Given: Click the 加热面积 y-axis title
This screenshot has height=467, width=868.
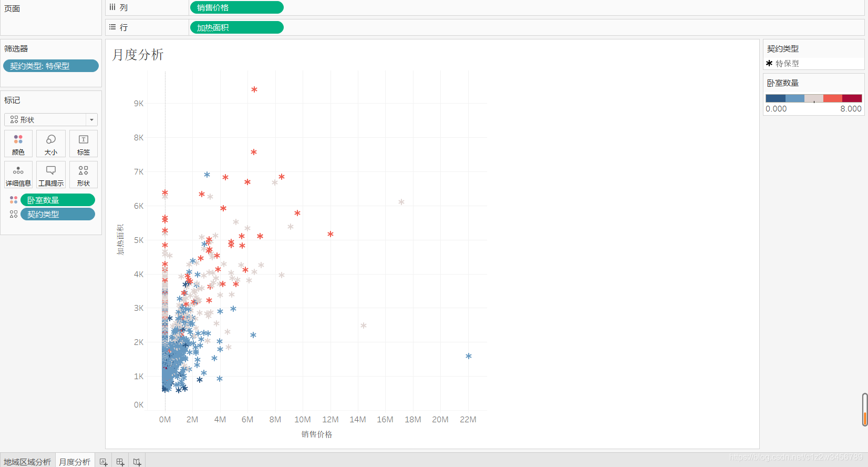Looking at the screenshot, I should [x=120, y=240].
